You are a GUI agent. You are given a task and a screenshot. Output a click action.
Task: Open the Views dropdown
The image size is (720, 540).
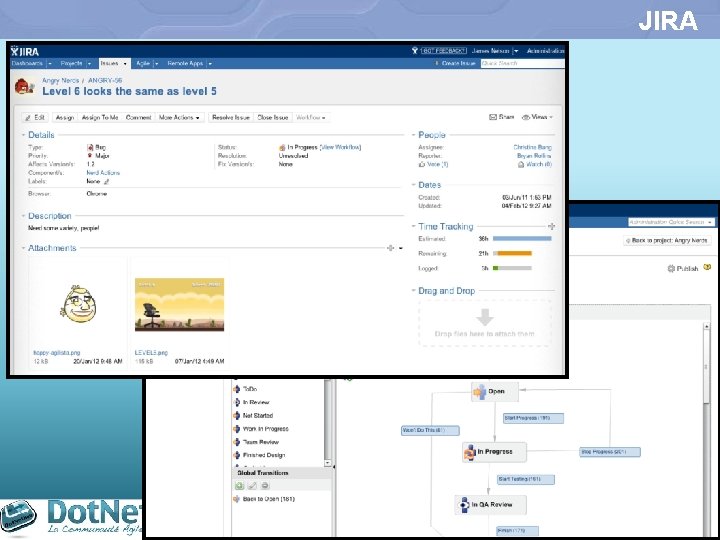(537, 117)
